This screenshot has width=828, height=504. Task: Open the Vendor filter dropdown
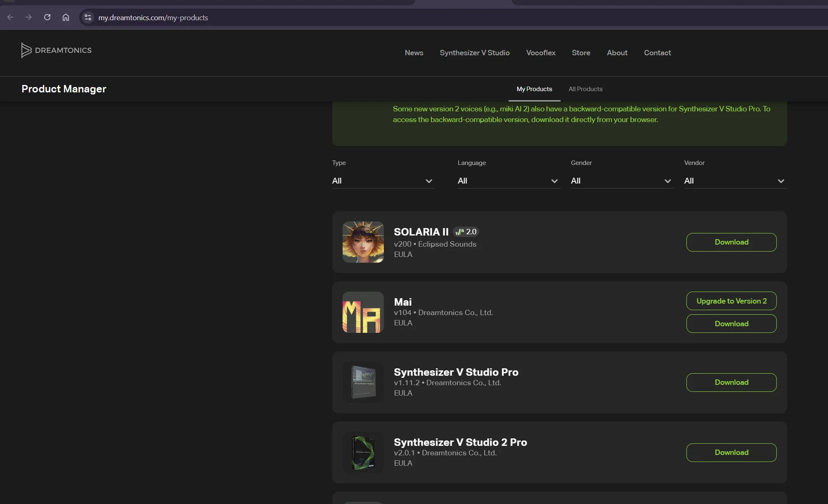(x=736, y=181)
